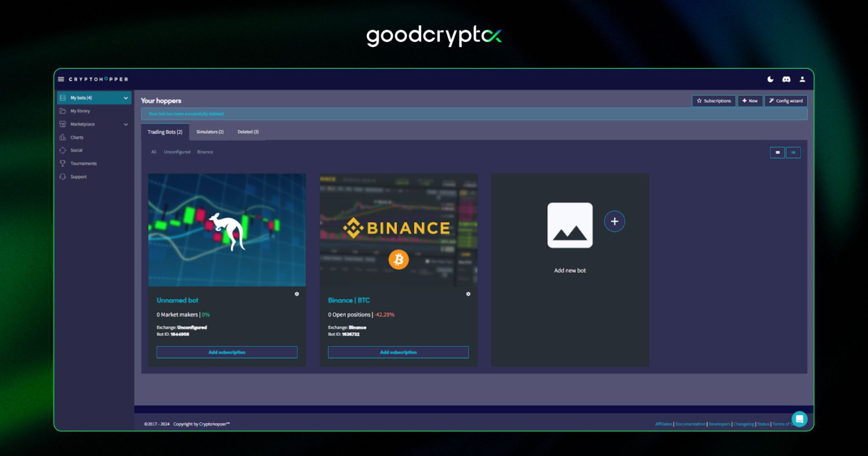The image size is (868, 456).
Task: Open the Changelog footer link
Action: (744, 424)
